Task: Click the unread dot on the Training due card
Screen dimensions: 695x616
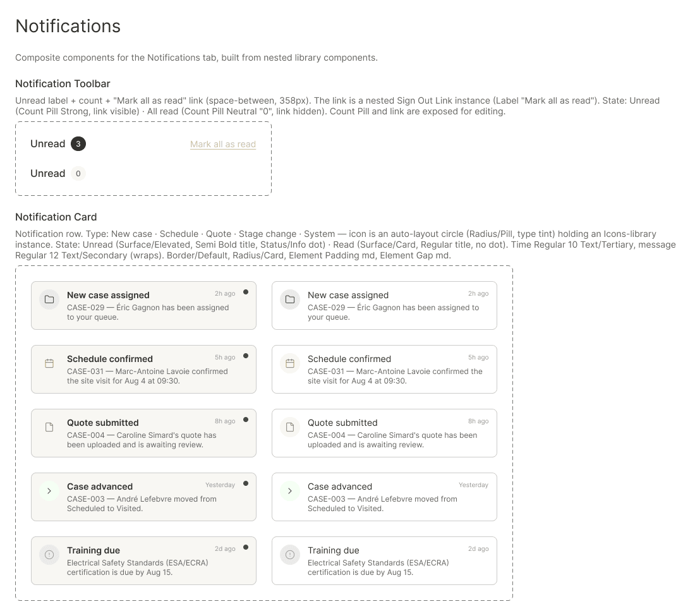Action: point(246,547)
